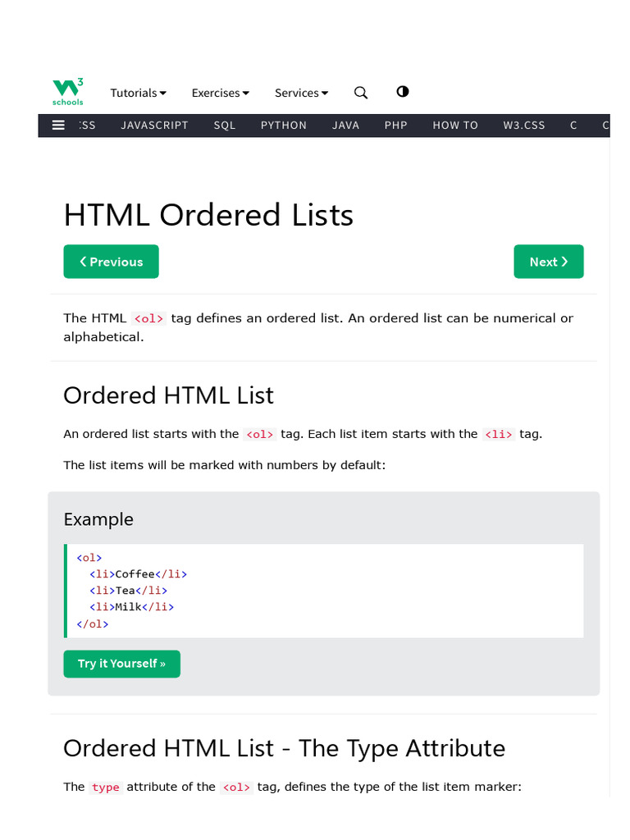630x840 pixels.
Task: Select SQL in the topic bar
Action: (x=225, y=126)
